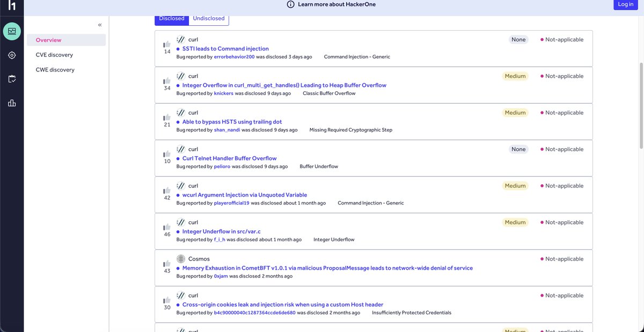Open Integer Underflow in src/var.c report
Viewport: 644px width, 332px height.
click(222, 232)
